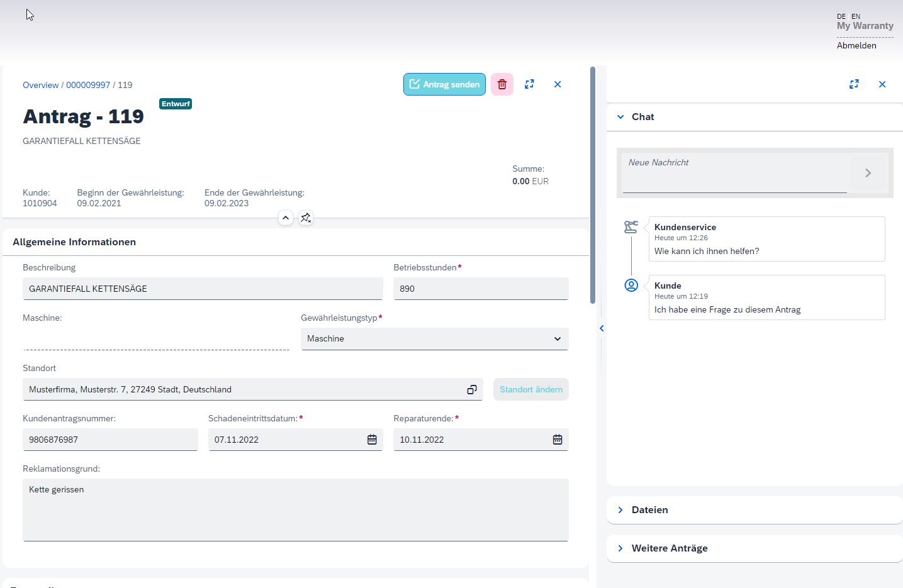
Task: Collapse the header with the up arrow
Action: 286,218
